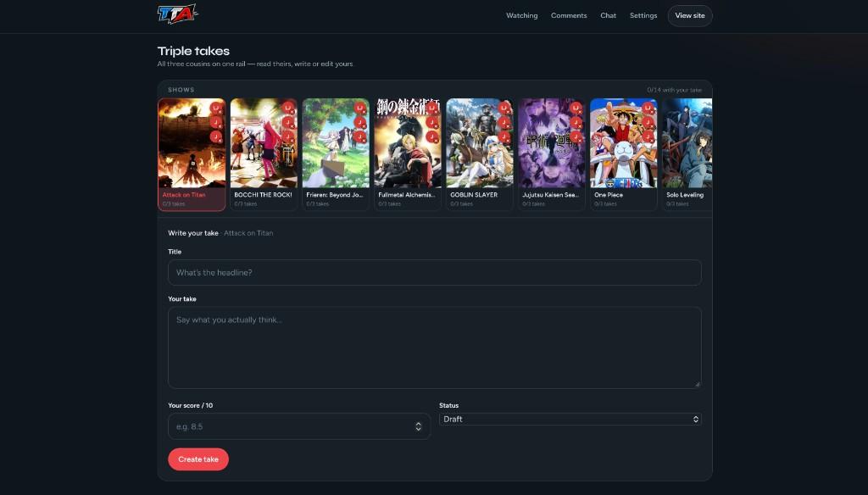Image resolution: width=868 pixels, height=495 pixels.
Task: Open the Chat page
Action: 608,15
